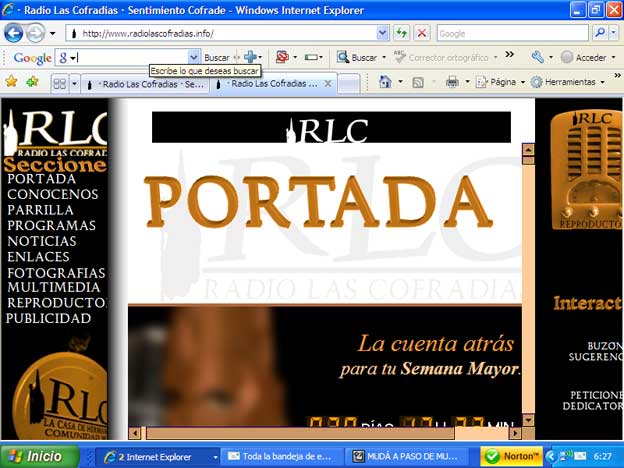Viewport: 624px width, 468px height.
Task: Click the Home page icon
Action: [385, 82]
